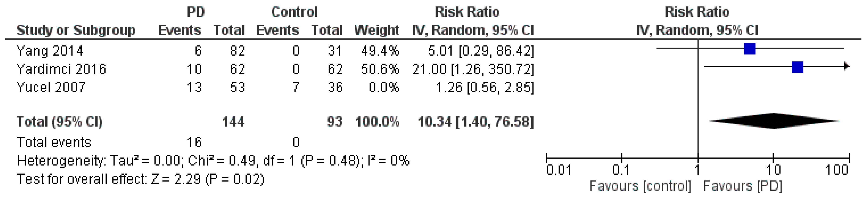
Task: Click the PD group heading
Action: tap(195, 12)
